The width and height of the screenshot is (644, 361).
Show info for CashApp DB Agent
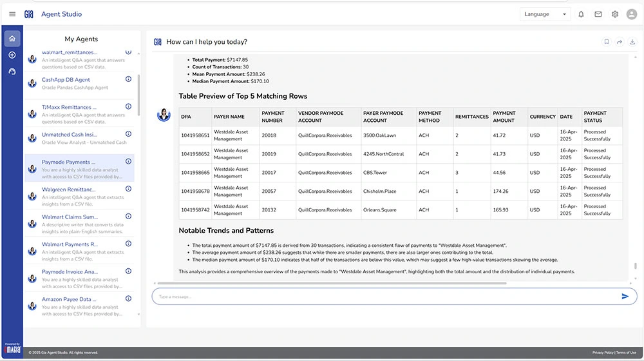pos(128,80)
